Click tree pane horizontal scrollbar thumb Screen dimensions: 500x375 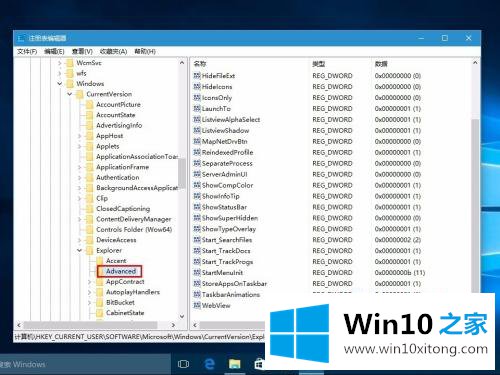tap(90, 325)
